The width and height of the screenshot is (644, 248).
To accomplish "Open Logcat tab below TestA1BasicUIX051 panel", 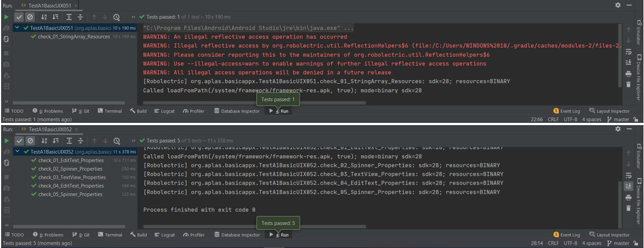I will [x=164, y=111].
